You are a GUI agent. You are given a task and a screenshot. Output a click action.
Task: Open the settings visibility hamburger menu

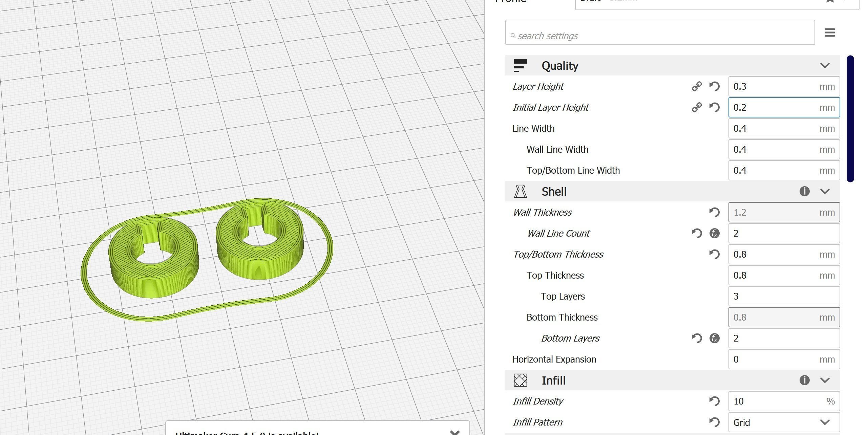point(829,33)
